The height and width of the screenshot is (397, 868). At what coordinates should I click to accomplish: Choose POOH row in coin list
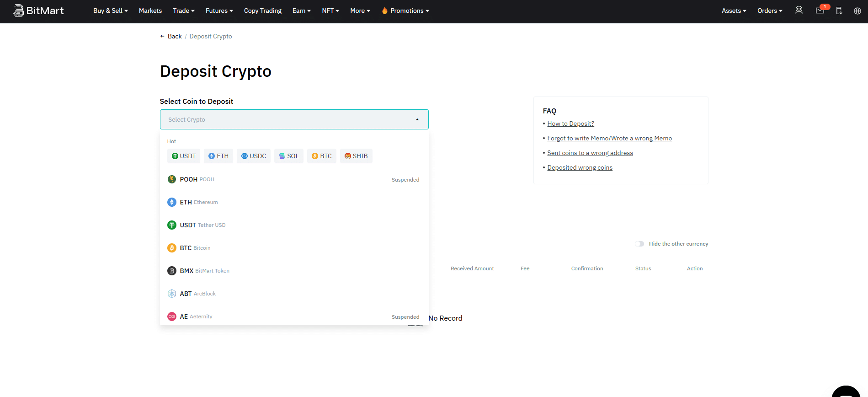pos(294,179)
